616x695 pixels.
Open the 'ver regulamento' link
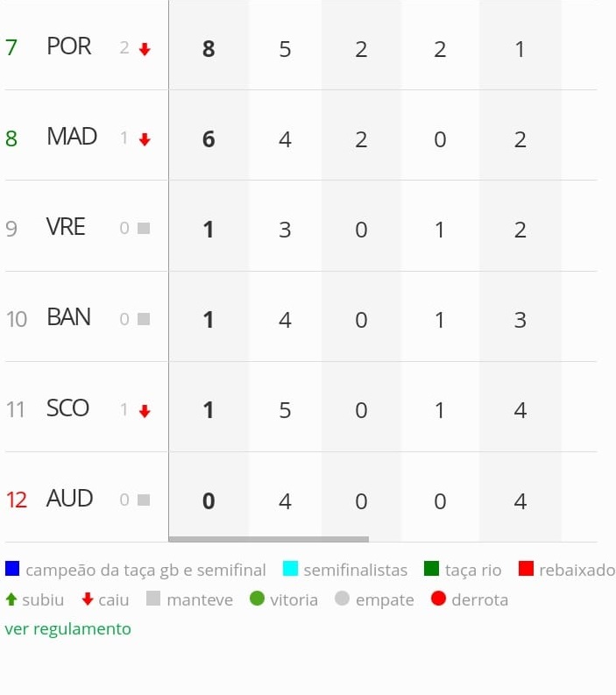[x=67, y=628]
